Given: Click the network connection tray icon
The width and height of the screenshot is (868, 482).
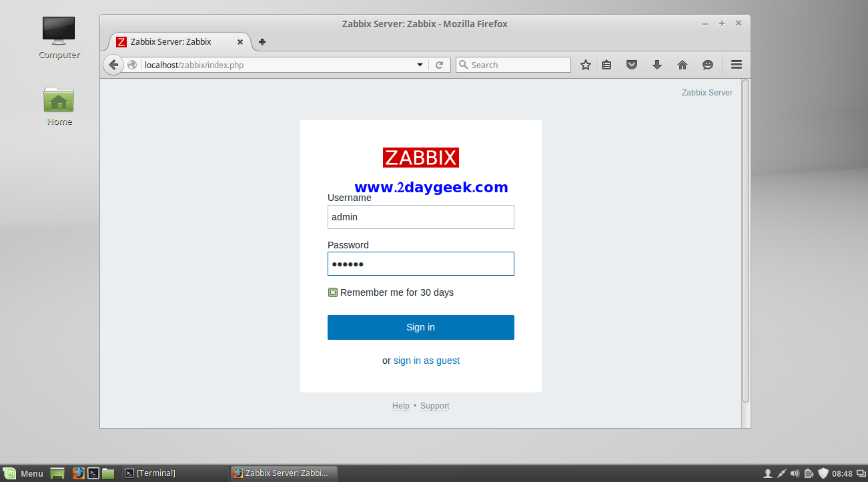Looking at the screenshot, I should pos(782,473).
